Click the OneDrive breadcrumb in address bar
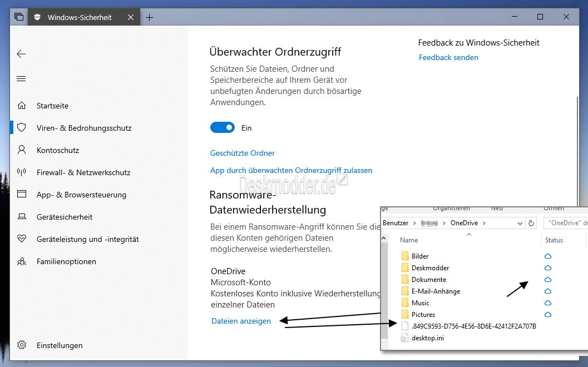Viewport: 588px width, 367px height. (465, 222)
